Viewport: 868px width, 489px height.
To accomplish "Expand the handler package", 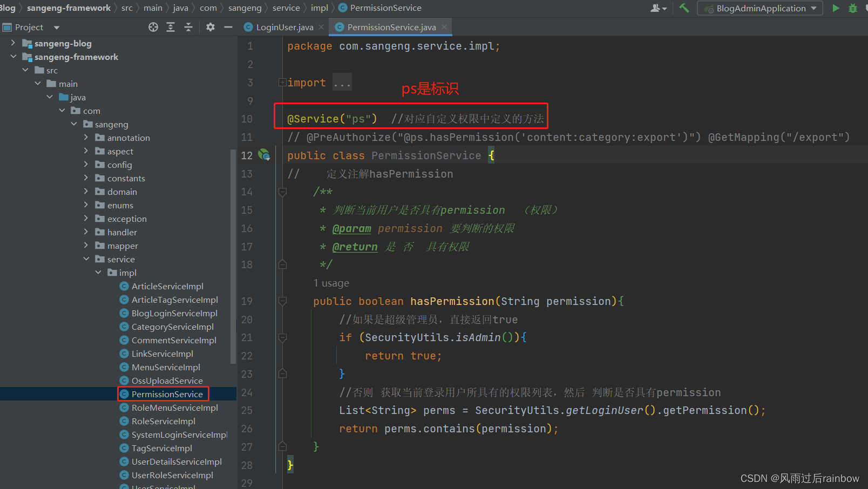I will [86, 232].
